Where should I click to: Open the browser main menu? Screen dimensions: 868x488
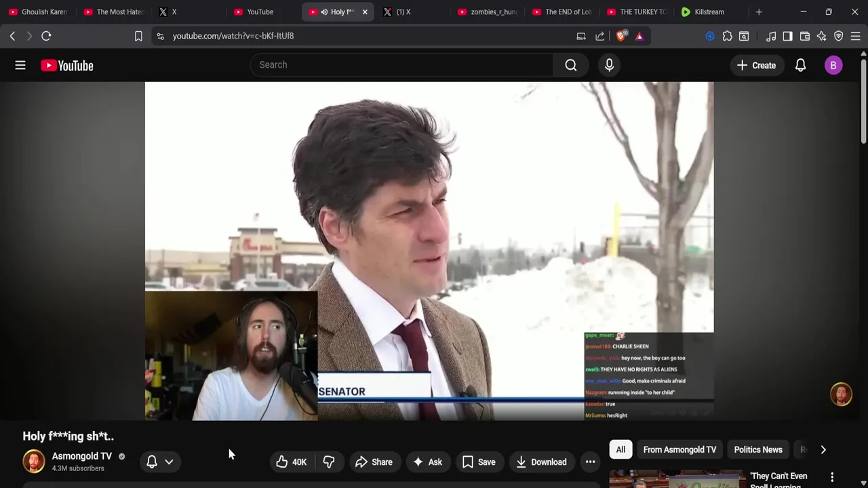[x=856, y=36]
